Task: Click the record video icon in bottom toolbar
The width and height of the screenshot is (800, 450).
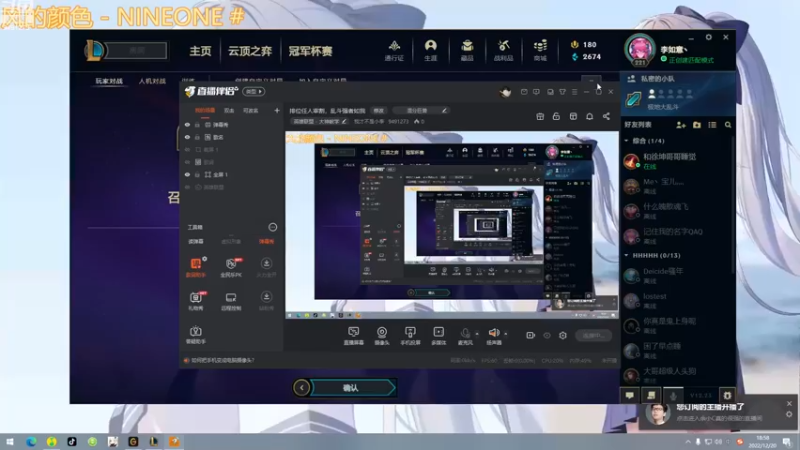Action: 531,335
